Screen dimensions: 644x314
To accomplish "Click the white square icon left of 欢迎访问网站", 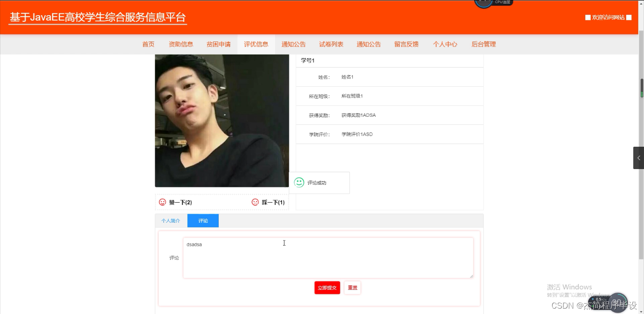I will coord(588,17).
